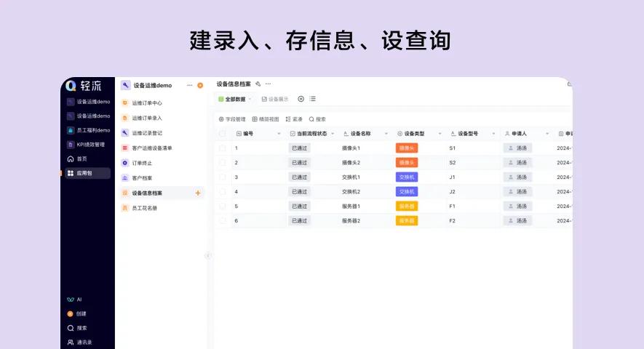Screen dimensions: 644x349
Task: Click orange circle icon next to 设备运维demo title
Action: tap(200, 85)
